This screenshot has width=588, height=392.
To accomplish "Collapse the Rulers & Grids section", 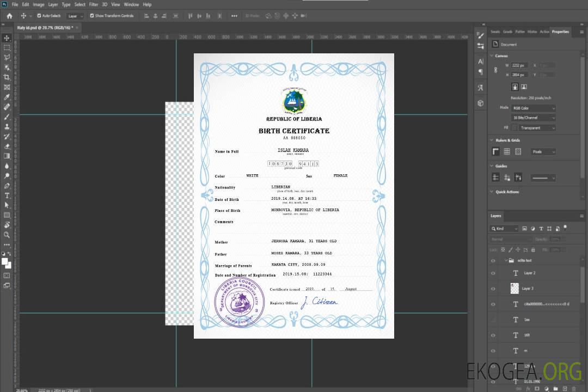I will (x=492, y=140).
